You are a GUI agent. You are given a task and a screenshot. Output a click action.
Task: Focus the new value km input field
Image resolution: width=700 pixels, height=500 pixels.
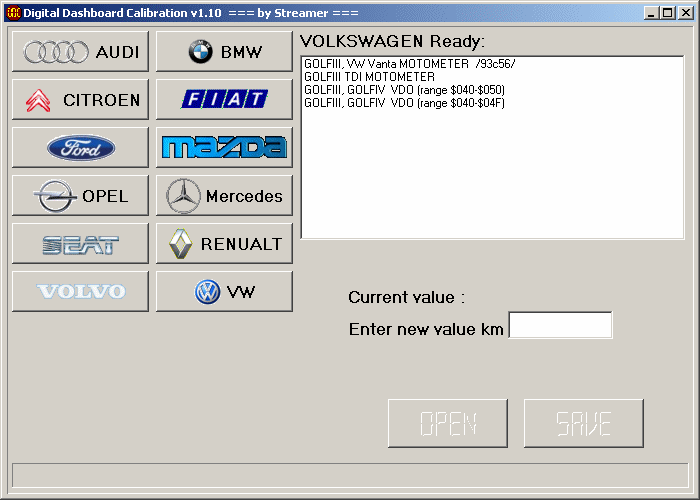point(560,325)
